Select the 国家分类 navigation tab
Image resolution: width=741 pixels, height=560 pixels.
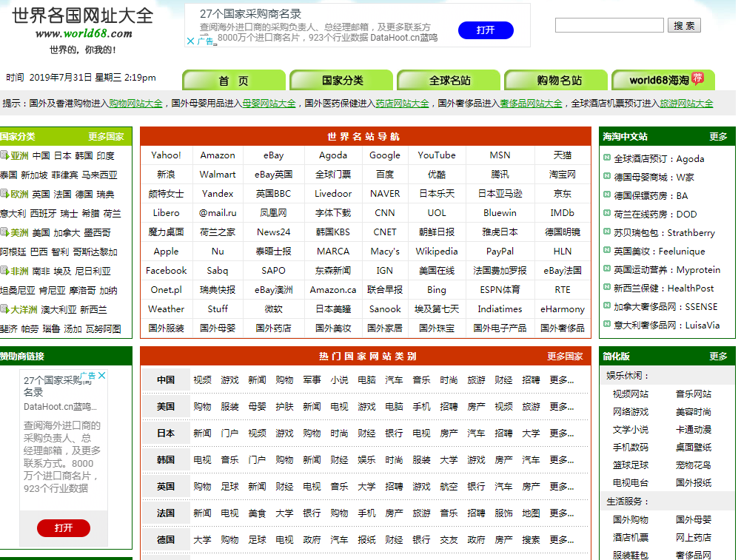click(x=341, y=79)
